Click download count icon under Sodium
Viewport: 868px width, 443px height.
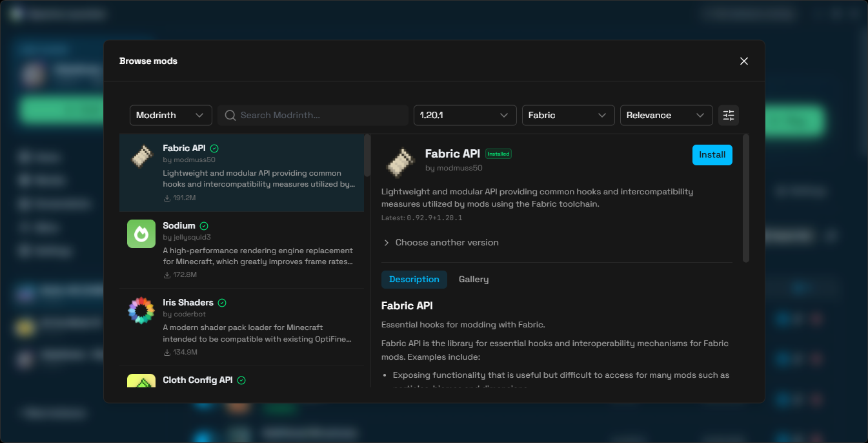[x=167, y=275]
